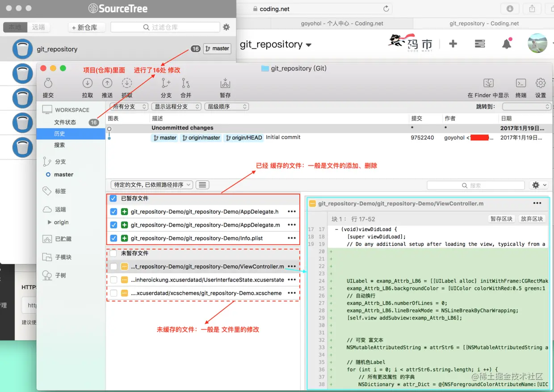Click the 合并 merge toolbar icon
Screen dimensions: 554x392
point(186,83)
